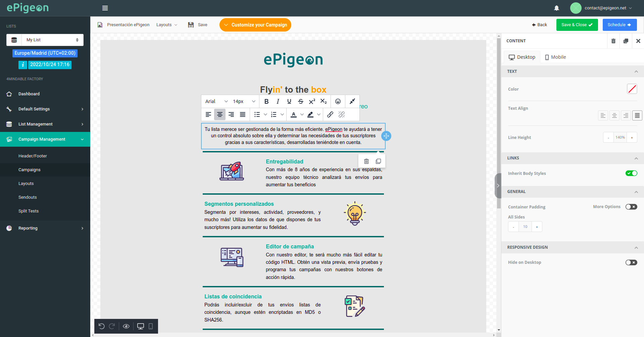Screen dimensions: 644x337
Task: Undo the last change with the undo arrow
Action: coord(102,326)
